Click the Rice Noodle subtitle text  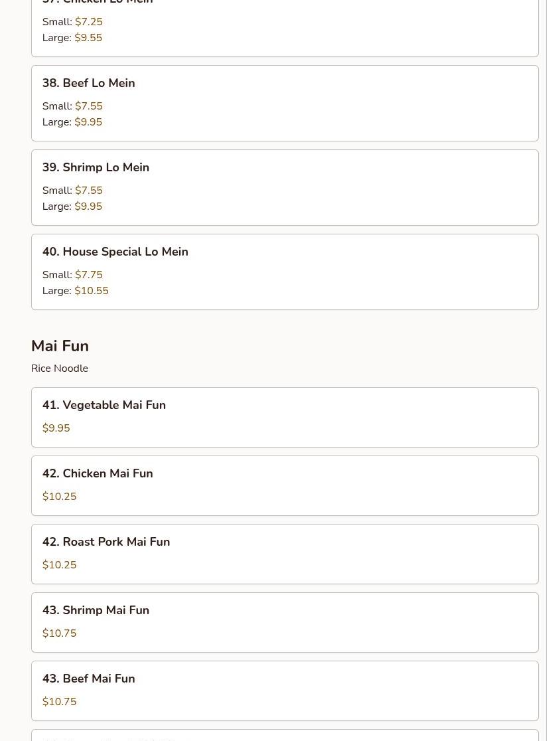point(59,369)
